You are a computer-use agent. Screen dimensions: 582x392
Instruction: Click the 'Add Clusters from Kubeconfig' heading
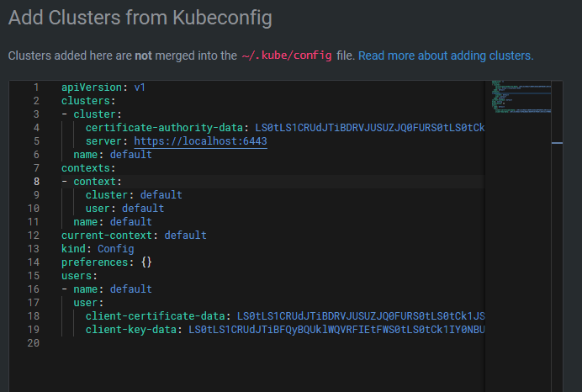pos(140,17)
